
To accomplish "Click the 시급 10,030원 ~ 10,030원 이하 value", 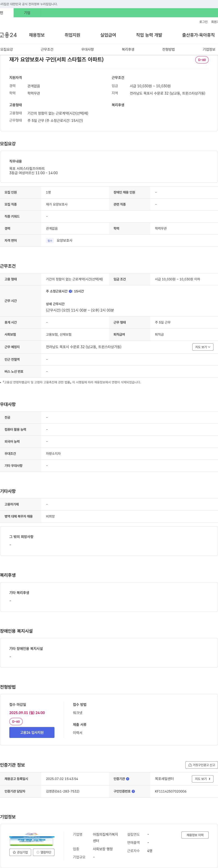I will pyautogui.click(x=177, y=279).
